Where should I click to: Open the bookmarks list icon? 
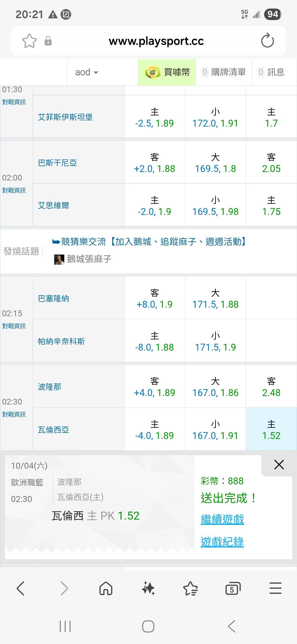click(x=190, y=589)
